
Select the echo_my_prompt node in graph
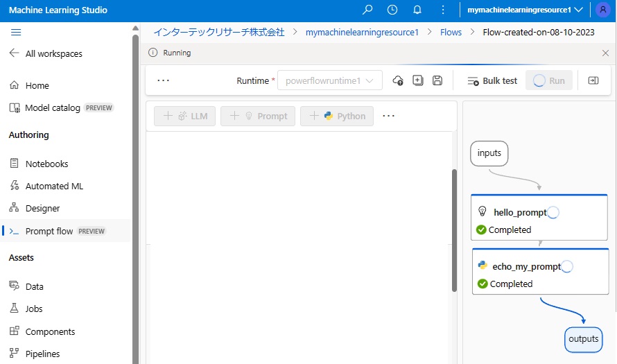click(540, 272)
